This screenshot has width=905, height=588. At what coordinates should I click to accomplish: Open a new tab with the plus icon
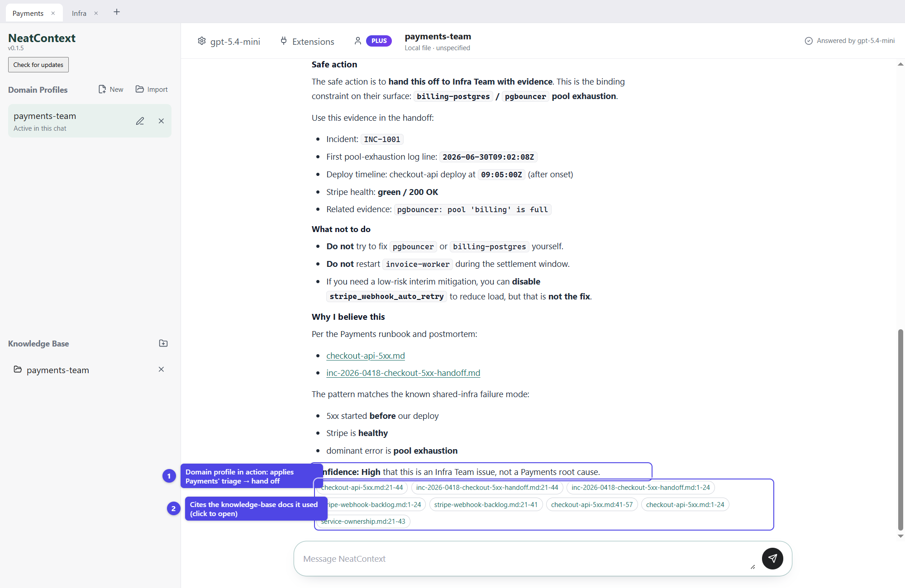click(117, 12)
